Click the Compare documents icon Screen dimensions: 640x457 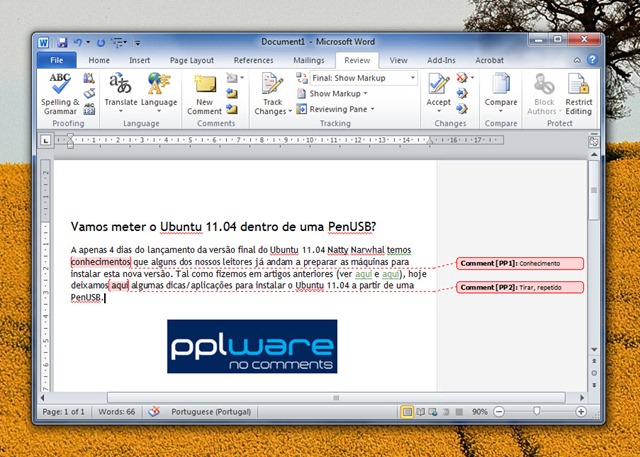tap(500, 84)
